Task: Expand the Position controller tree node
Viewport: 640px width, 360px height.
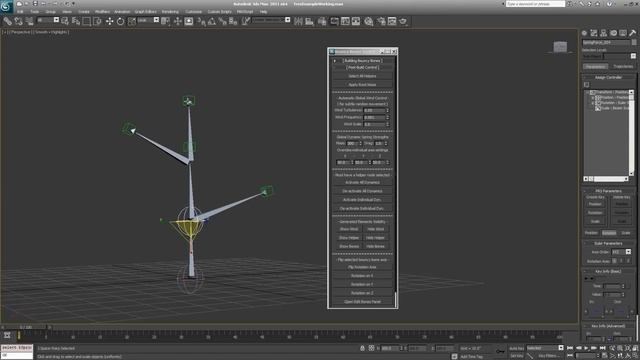Action: click(593, 98)
